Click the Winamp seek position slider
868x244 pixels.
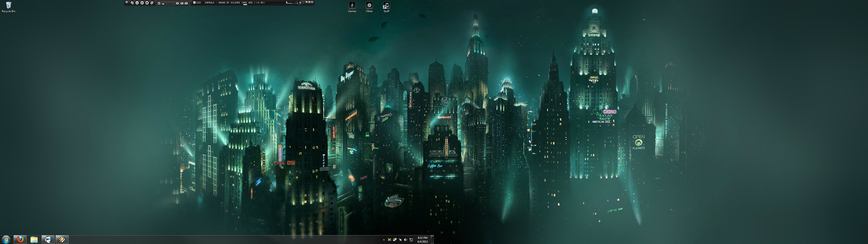click(245, 5)
